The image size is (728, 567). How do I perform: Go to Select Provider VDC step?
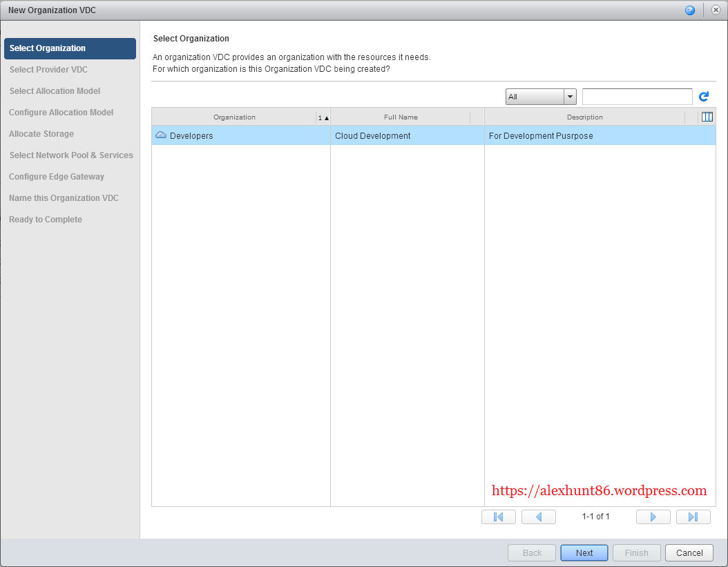click(48, 70)
